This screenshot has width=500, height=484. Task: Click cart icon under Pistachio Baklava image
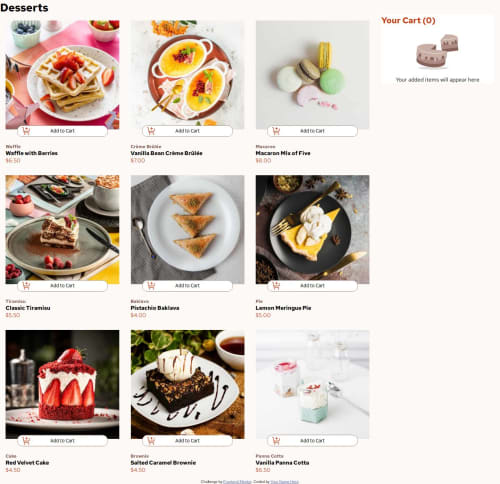pos(151,286)
